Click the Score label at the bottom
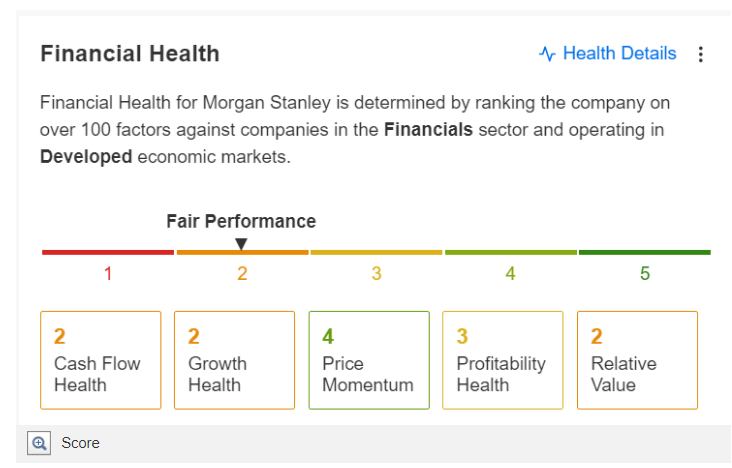The width and height of the screenshot is (732, 468). click(80, 443)
